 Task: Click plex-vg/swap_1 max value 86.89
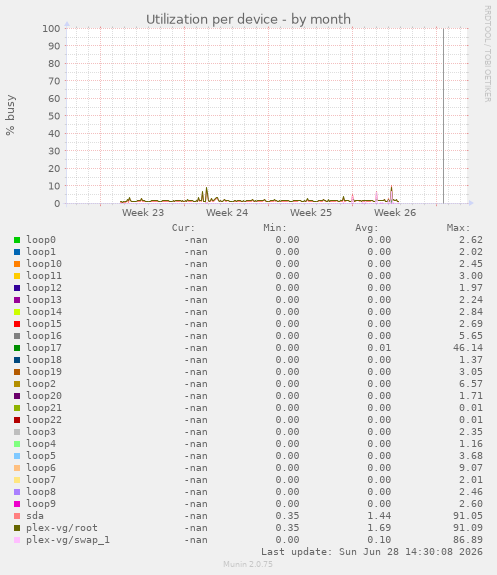coord(468,540)
